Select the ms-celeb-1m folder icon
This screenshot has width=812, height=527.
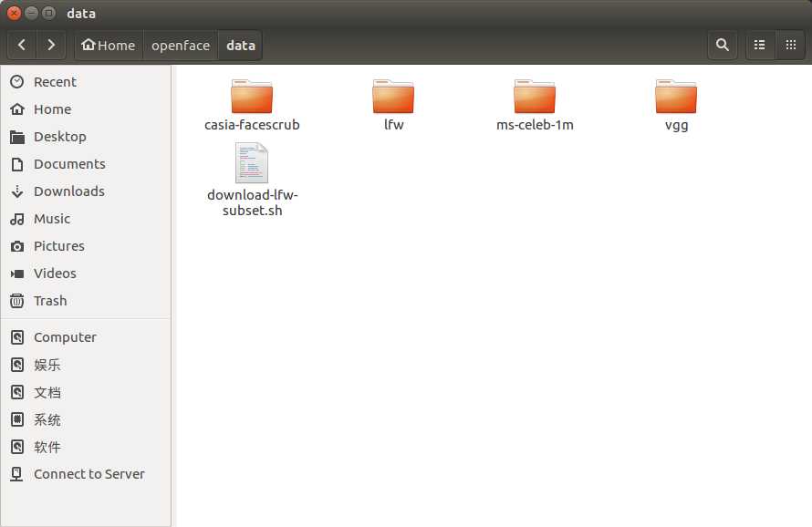(x=535, y=96)
